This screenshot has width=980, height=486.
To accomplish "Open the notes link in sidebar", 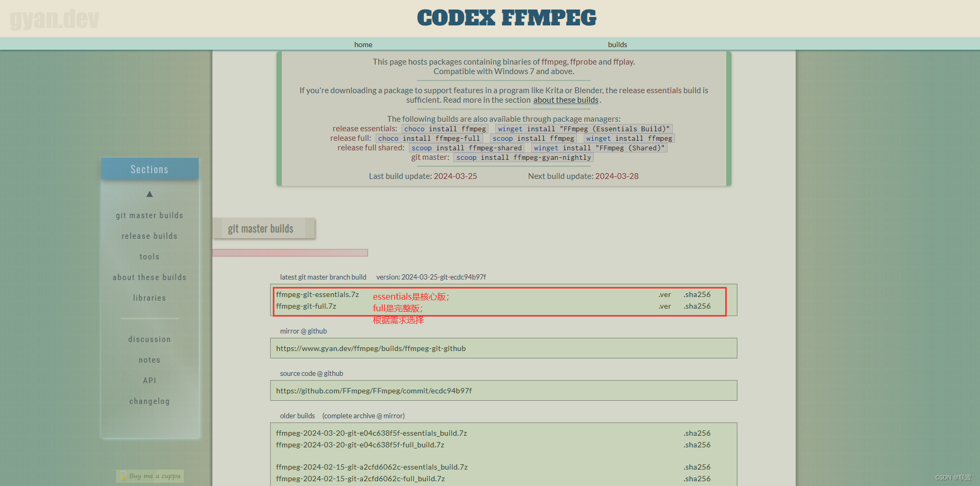I will tap(149, 360).
